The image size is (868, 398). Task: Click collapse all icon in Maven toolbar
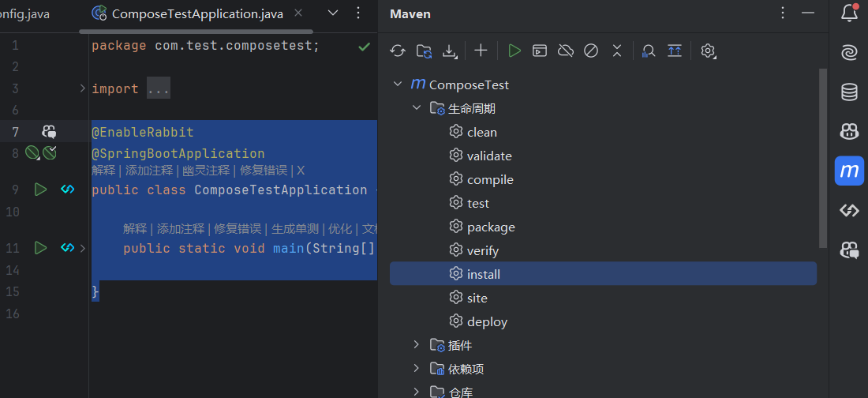[x=674, y=51]
